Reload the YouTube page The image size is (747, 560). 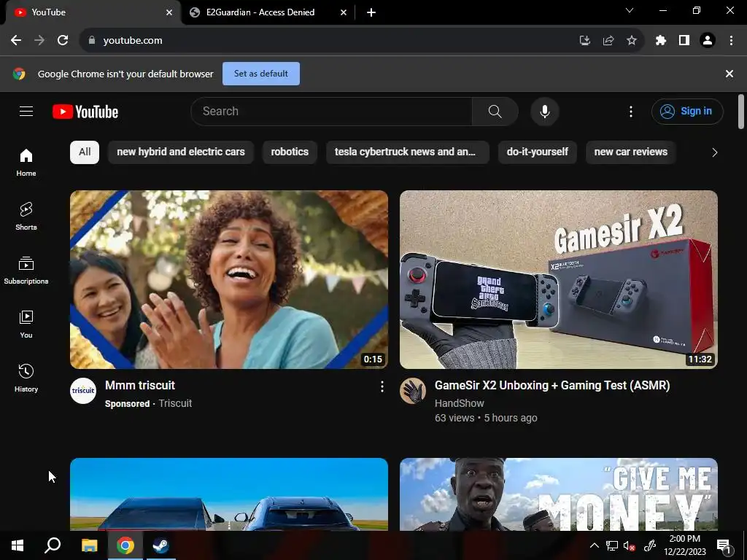coord(63,41)
